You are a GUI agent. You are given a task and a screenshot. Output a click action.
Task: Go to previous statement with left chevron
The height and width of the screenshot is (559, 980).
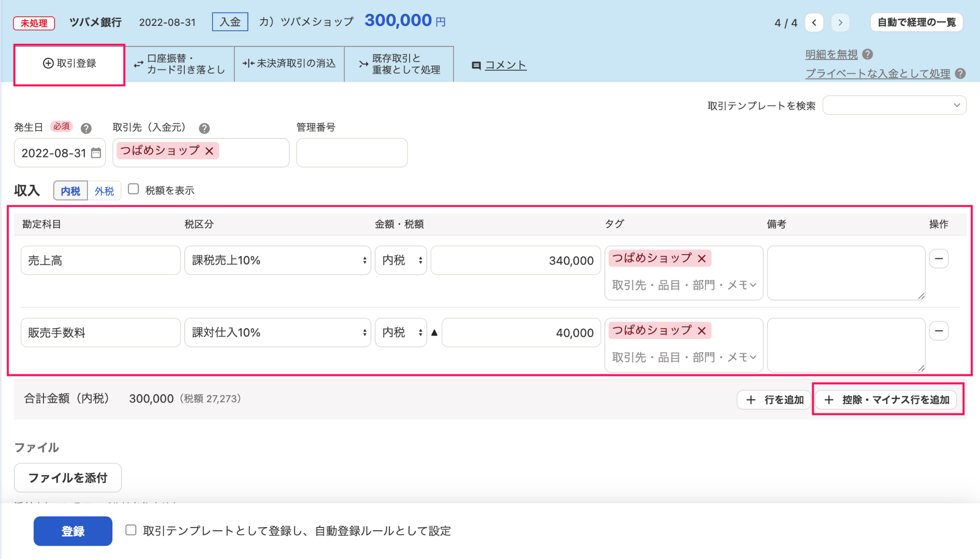point(814,22)
